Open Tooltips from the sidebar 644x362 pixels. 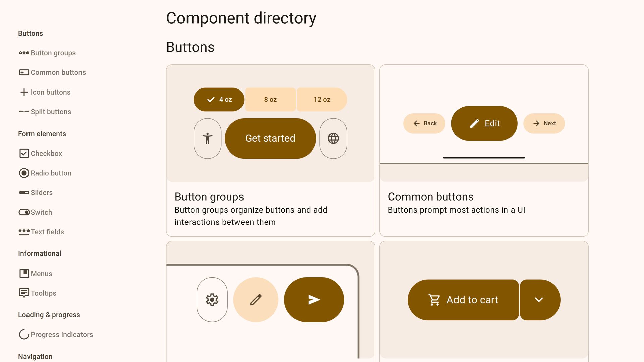(x=43, y=293)
